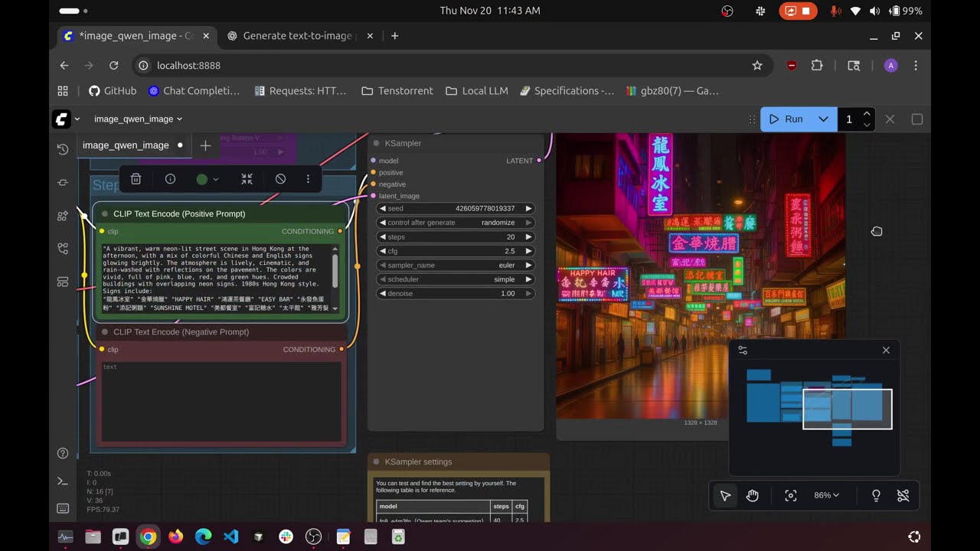
Task: Run the workflow
Action: pos(786,119)
